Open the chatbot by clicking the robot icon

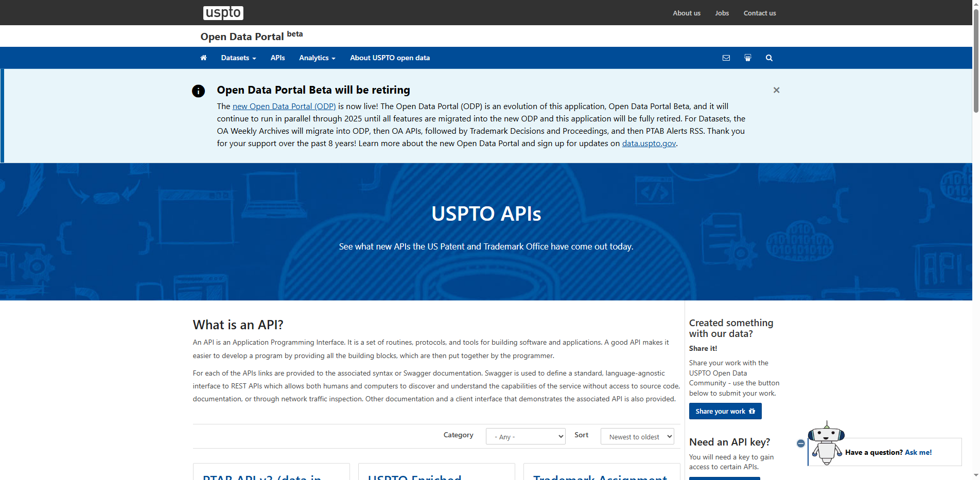[826, 446]
